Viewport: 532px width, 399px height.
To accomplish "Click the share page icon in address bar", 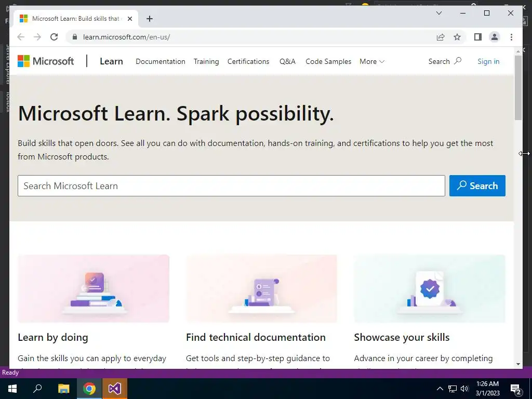I will coord(441,37).
